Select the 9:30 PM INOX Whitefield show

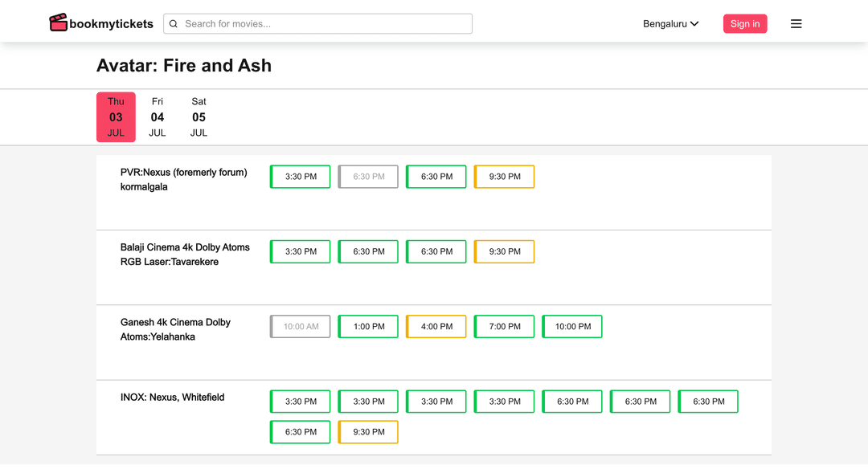pyautogui.click(x=368, y=432)
